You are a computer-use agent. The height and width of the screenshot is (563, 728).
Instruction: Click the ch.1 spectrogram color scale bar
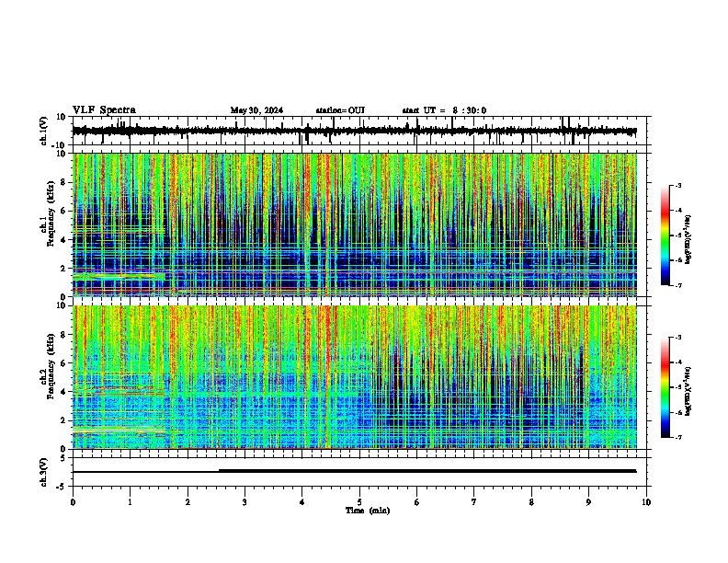(x=665, y=236)
